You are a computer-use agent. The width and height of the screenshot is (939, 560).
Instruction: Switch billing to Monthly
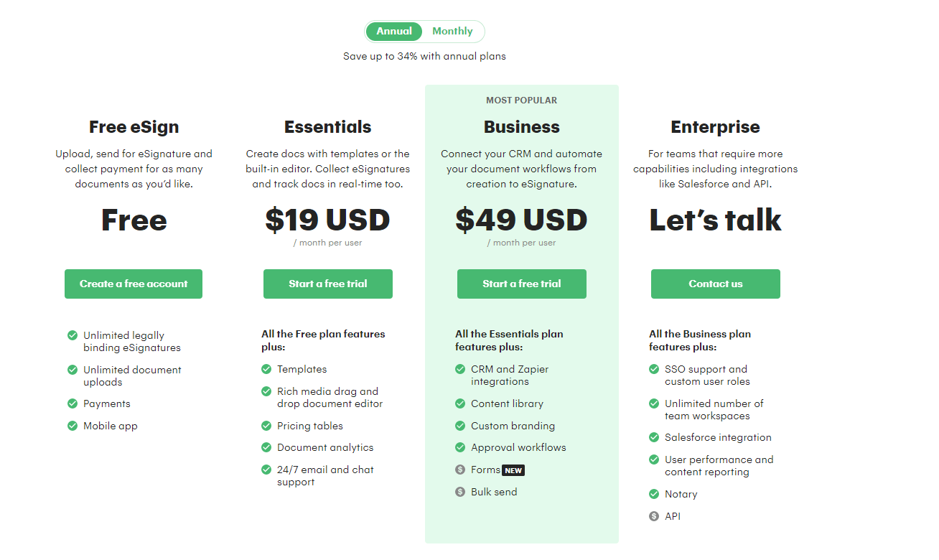tap(452, 31)
